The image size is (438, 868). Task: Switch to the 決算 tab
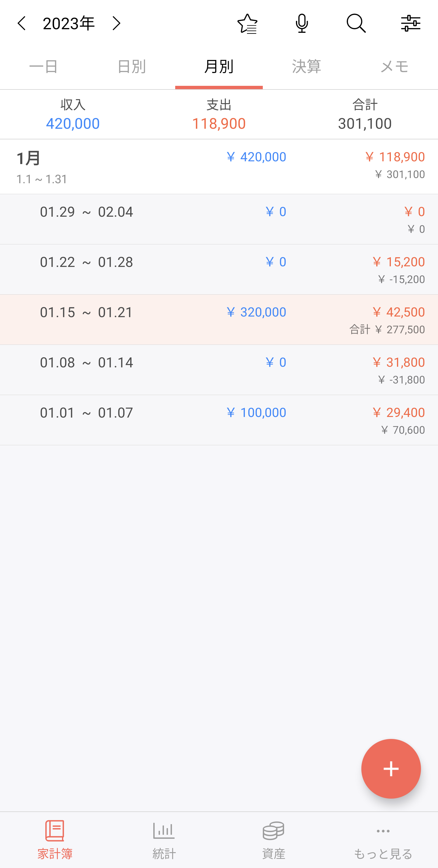(306, 67)
